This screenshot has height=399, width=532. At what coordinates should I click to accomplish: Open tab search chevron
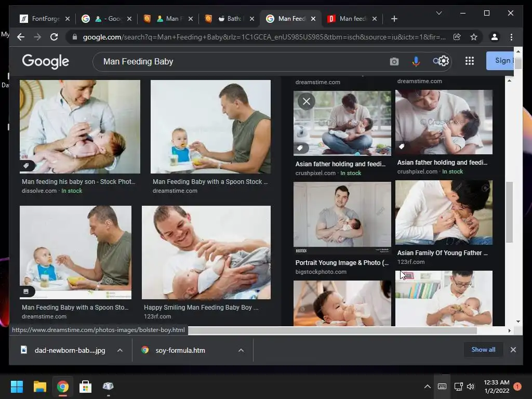(438, 13)
